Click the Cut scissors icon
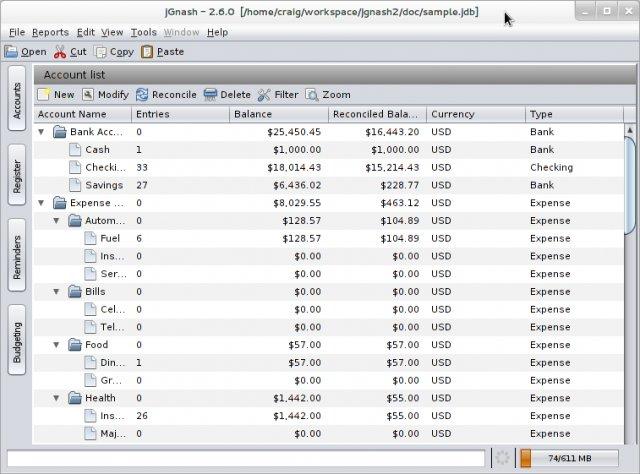The height and width of the screenshot is (474, 640). click(60, 52)
